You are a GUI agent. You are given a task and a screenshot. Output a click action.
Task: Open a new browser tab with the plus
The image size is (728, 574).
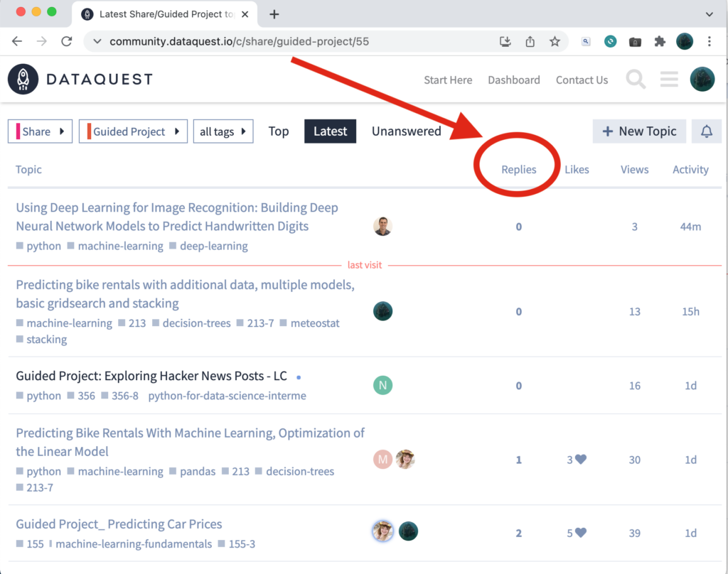[274, 13]
